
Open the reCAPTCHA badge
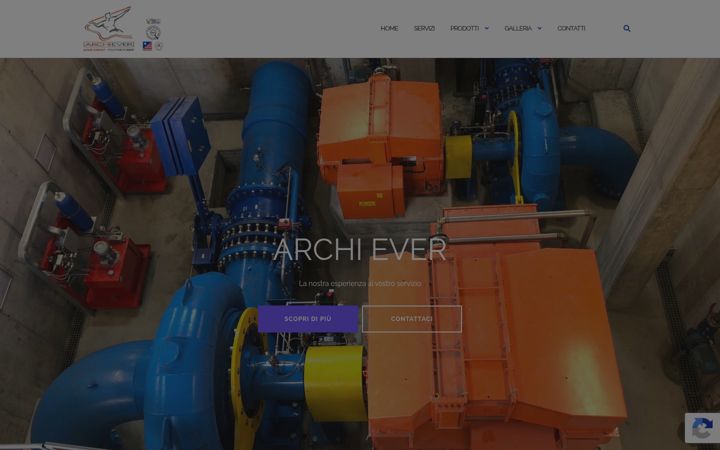pos(702,428)
